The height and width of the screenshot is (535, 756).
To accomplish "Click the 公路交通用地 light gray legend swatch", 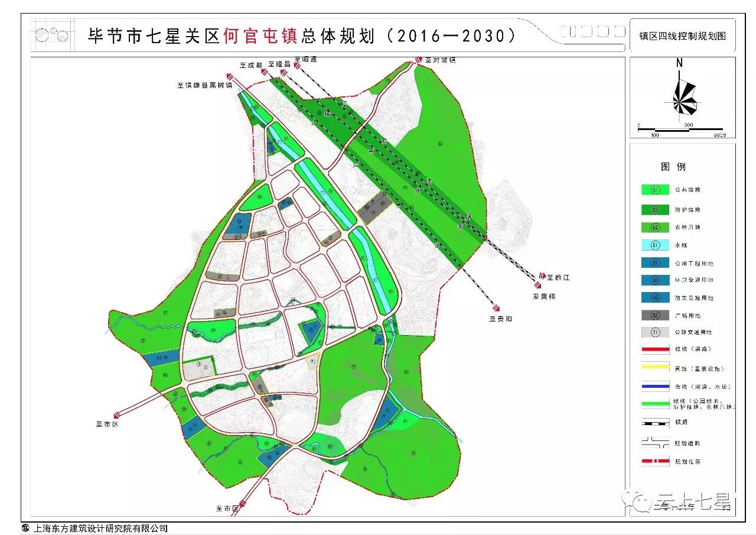I will 655,332.
